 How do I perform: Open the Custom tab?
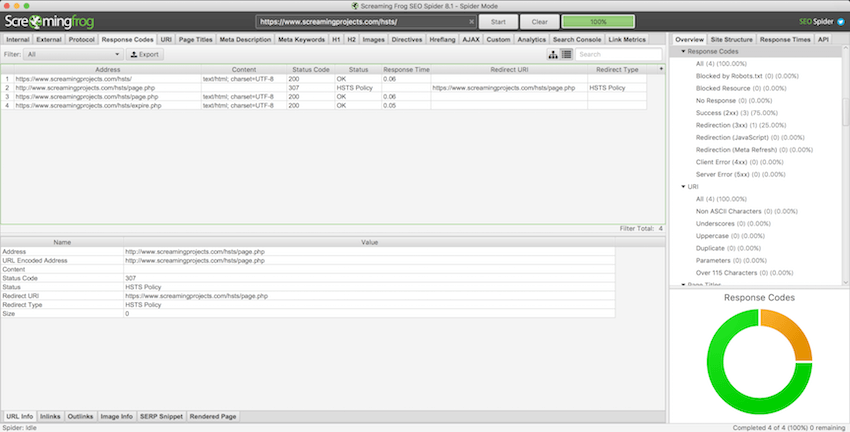498,40
